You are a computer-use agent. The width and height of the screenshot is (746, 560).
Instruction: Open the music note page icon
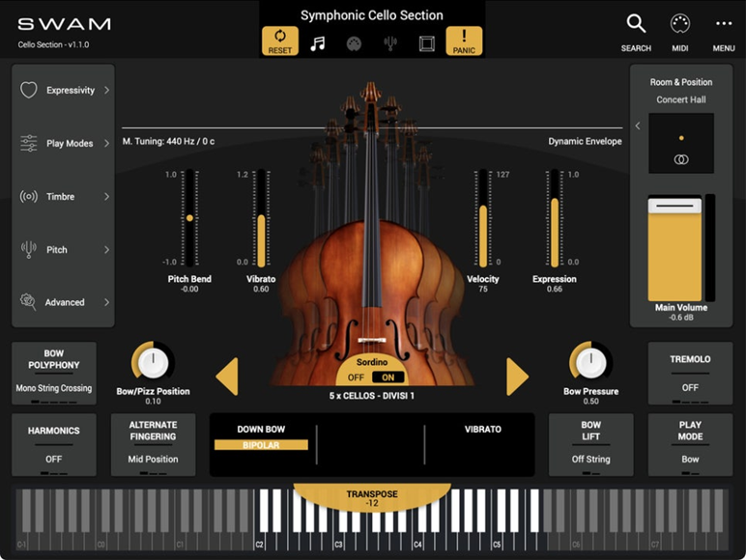pyautogui.click(x=317, y=43)
